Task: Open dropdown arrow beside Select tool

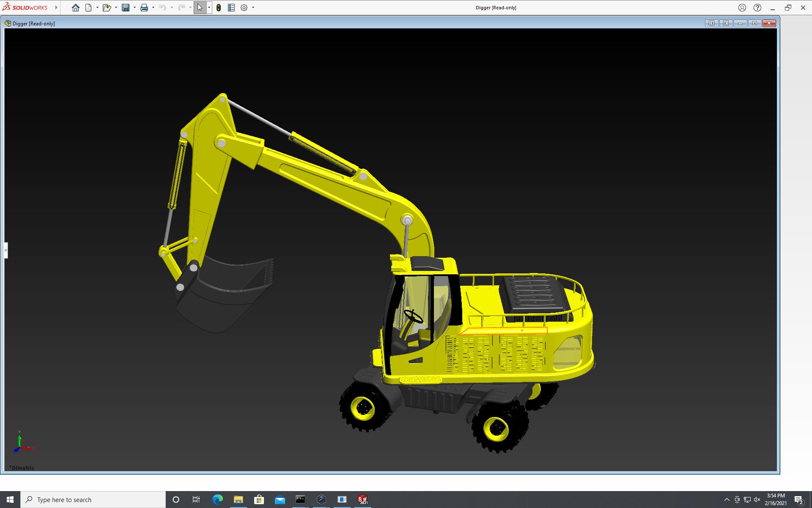Action: pyautogui.click(x=209, y=8)
